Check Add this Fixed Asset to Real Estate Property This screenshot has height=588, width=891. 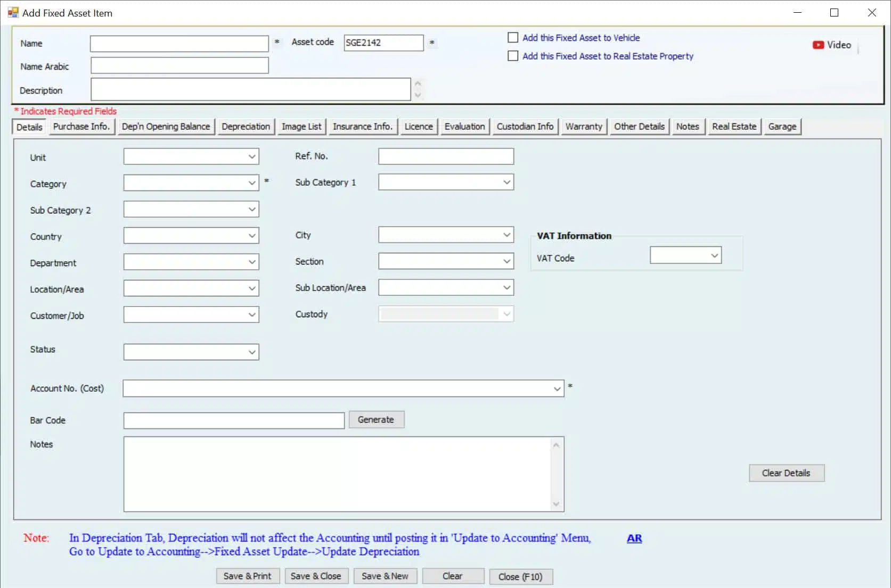click(x=513, y=55)
